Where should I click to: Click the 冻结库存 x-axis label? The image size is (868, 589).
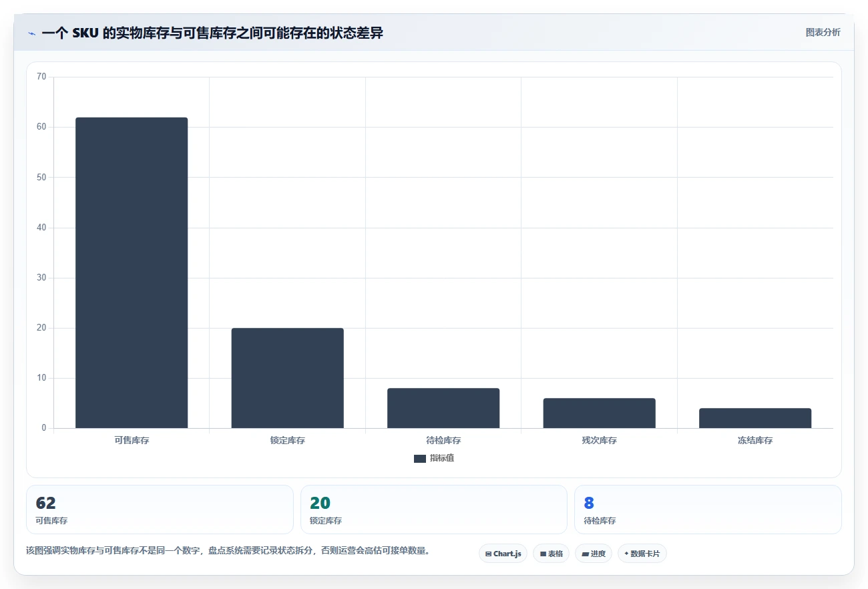(x=755, y=441)
